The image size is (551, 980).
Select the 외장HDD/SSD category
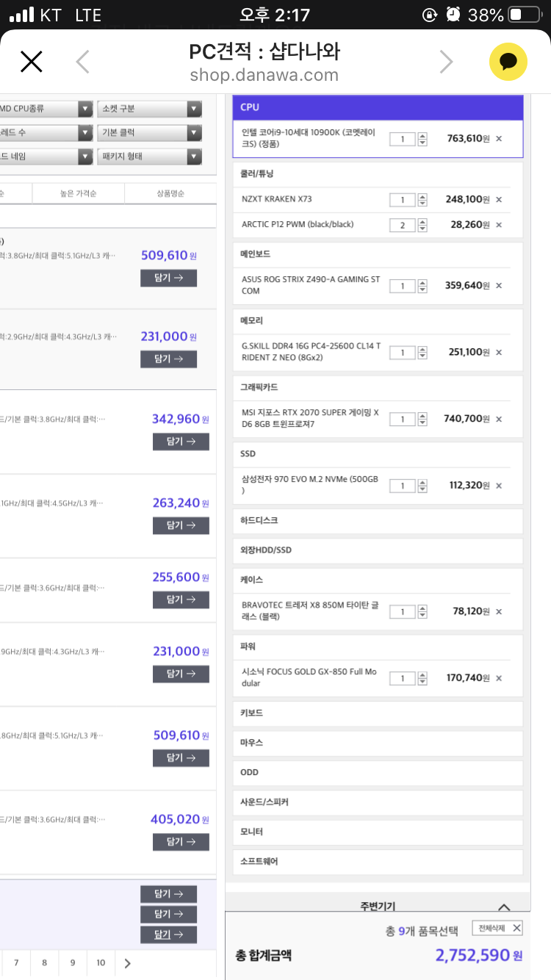pyautogui.click(x=378, y=550)
